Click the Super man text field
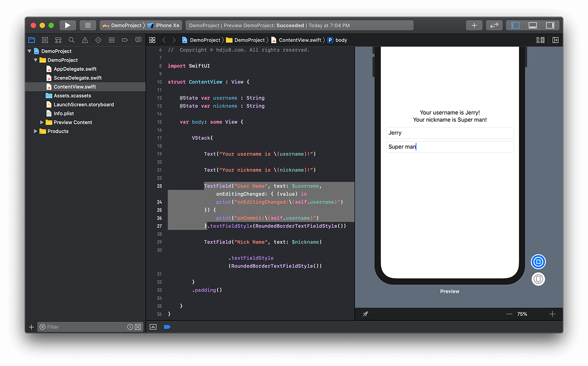This screenshot has width=588, height=366. tap(450, 147)
